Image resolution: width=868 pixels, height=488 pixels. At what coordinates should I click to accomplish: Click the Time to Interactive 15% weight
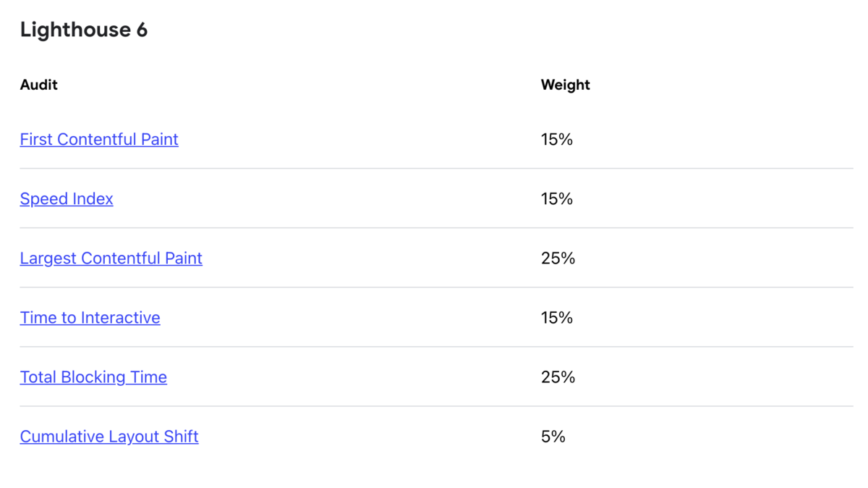[556, 318]
